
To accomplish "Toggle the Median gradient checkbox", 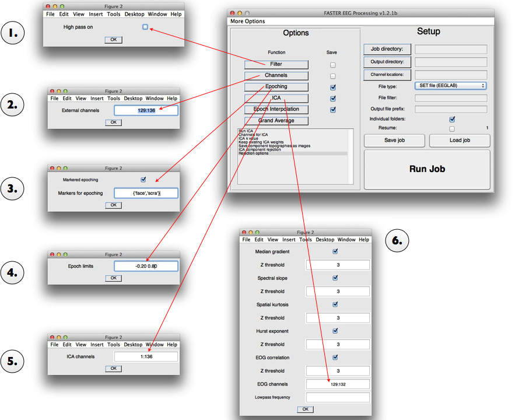I will tap(335, 251).
